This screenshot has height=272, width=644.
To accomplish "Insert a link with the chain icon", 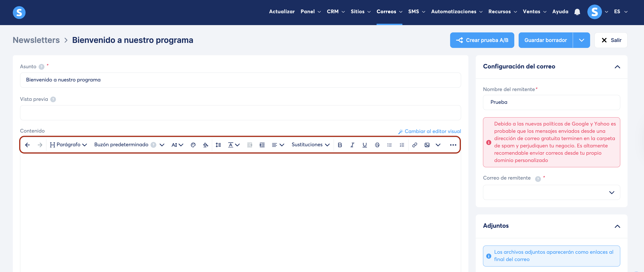I will [414, 145].
